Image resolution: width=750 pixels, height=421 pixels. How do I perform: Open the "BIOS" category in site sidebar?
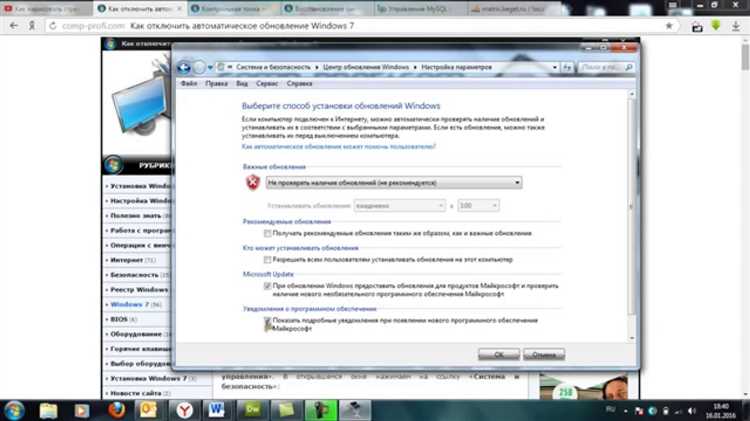coord(119,320)
